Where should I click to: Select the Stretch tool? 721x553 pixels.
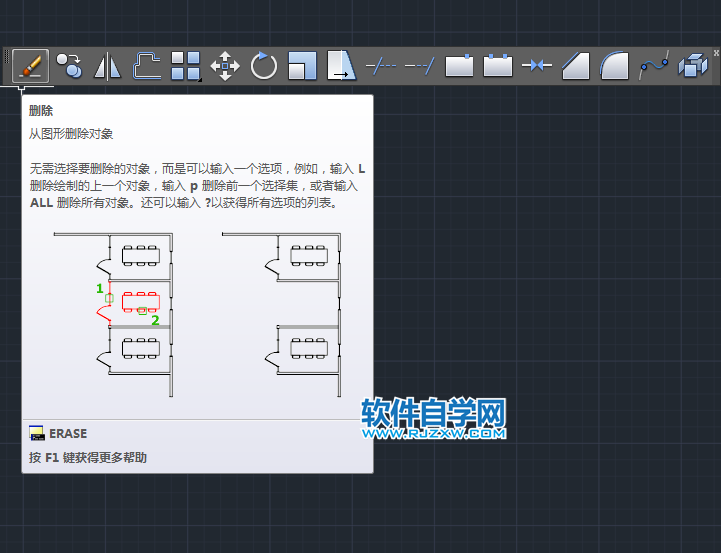pos(342,66)
